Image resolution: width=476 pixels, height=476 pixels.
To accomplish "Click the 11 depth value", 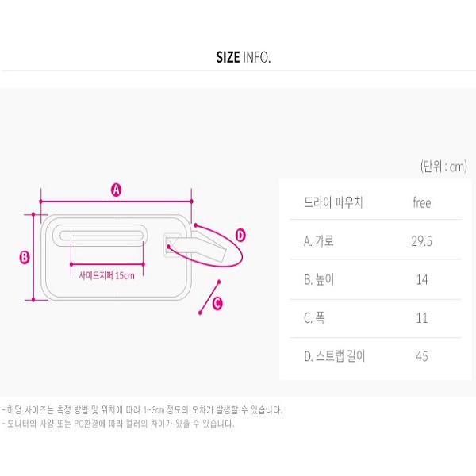I will (422, 318).
